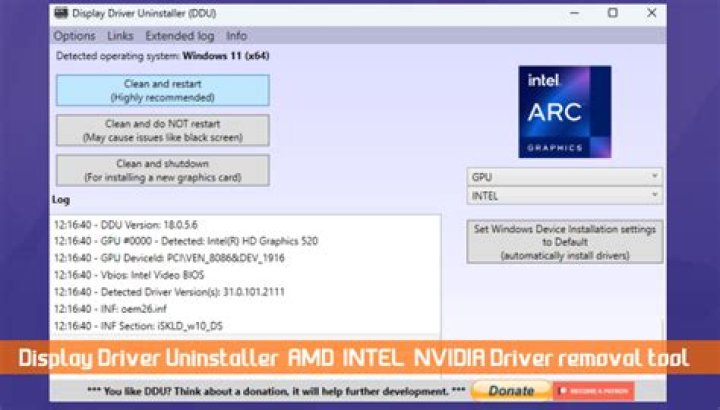Open the INTEL vendor dropdown
Viewport: 720px width, 410px height.
pyautogui.click(x=565, y=196)
